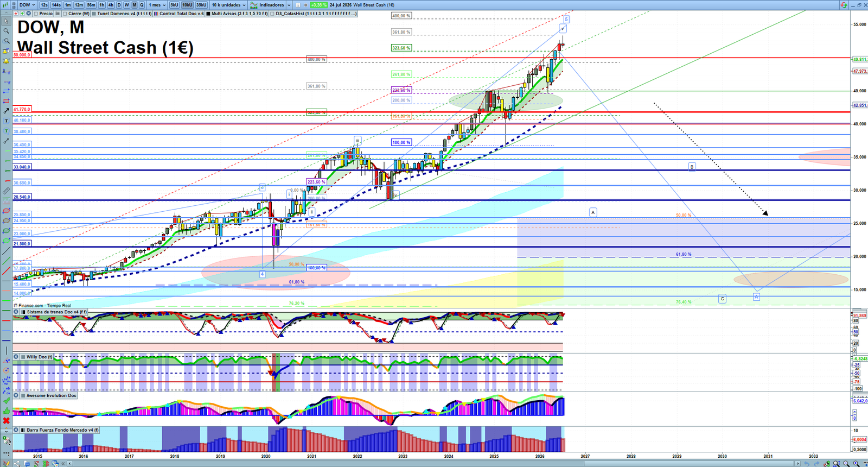Open the chat bubble icon in bottom bar
Viewport: 868px width, 467px height.
[27, 463]
